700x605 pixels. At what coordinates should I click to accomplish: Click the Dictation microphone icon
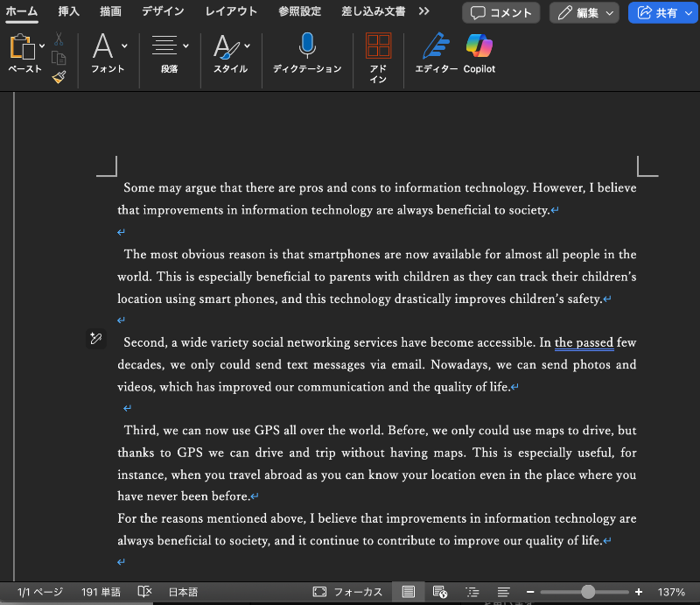(306, 46)
